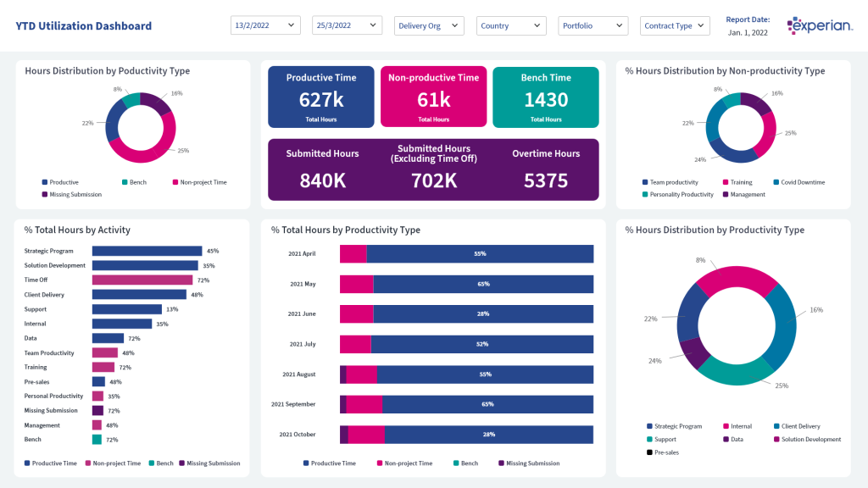Expand the Country filter dropdown
868x488 pixels.
(511, 26)
